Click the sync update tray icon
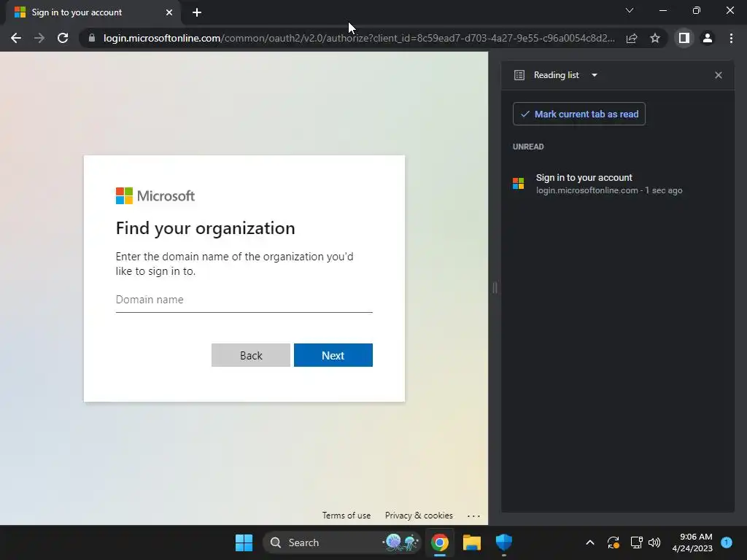This screenshot has height=560, width=747. (613, 542)
